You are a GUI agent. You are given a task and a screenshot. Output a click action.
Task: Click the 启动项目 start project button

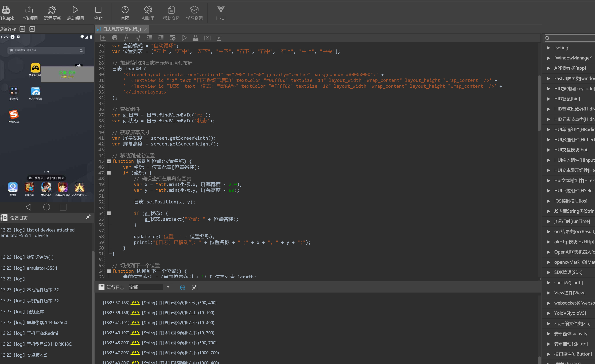[75, 13]
